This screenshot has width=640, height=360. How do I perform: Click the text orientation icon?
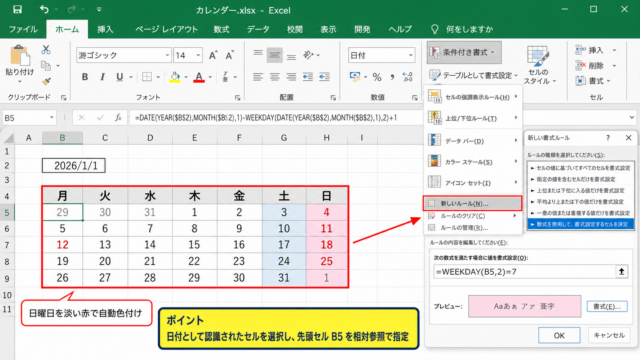click(309, 55)
